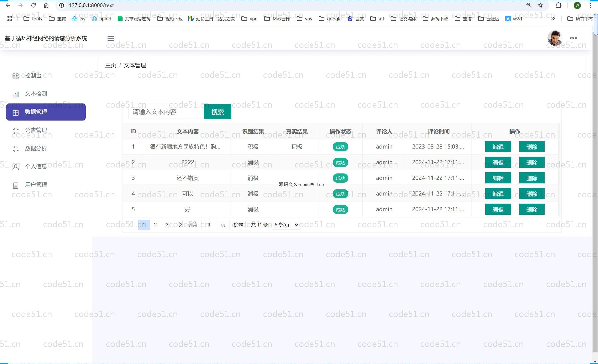This screenshot has height=364, width=598.
Task: Open the 所有书签 folder
Action: (580, 19)
